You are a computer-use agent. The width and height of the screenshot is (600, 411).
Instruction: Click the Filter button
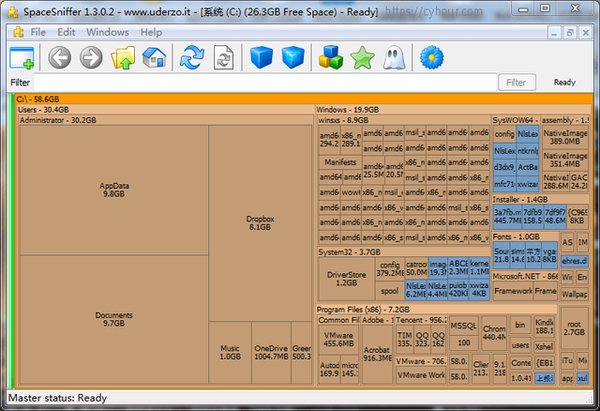pos(517,82)
